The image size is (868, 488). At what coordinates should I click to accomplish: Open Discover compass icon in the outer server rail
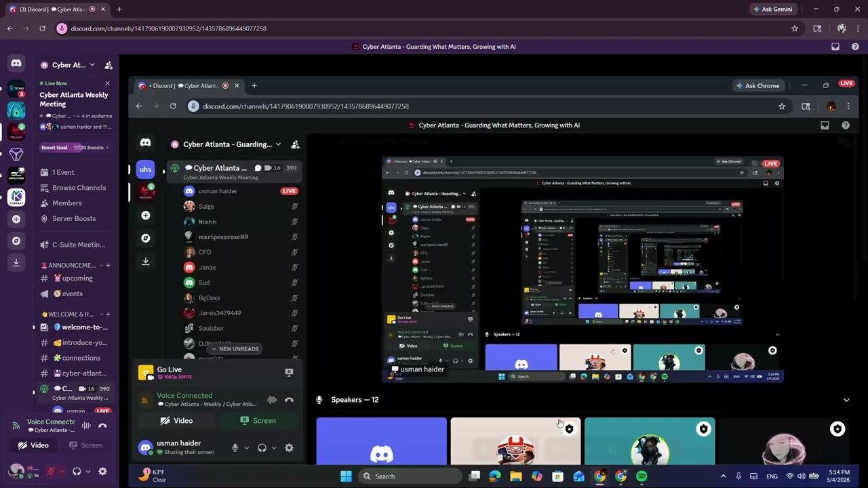point(16,241)
